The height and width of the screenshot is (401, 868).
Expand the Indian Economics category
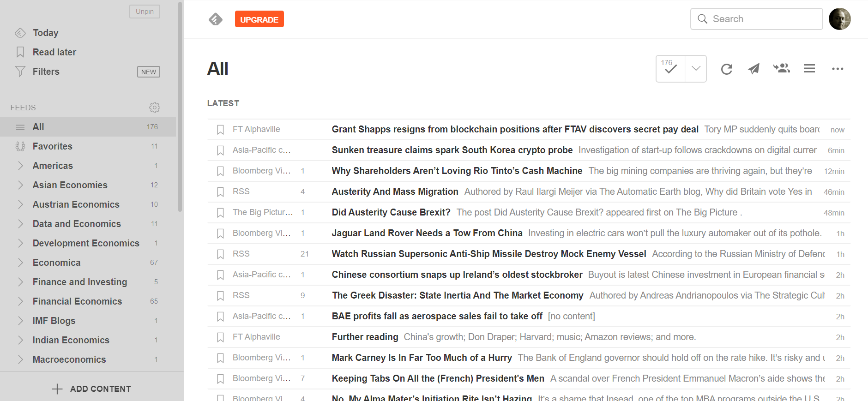point(20,340)
